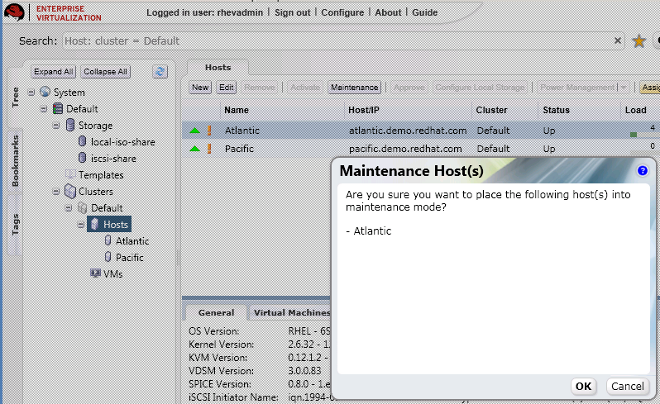The height and width of the screenshot is (404, 660).
Task: Click the refresh tree icon
Action: (159, 72)
